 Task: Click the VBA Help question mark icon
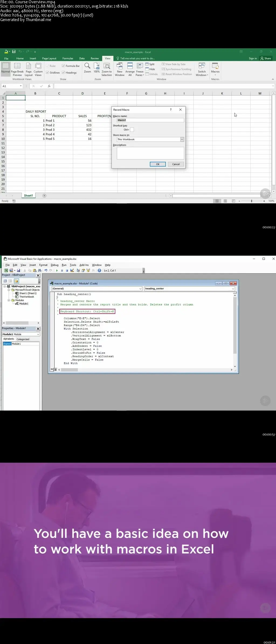click(x=99, y=270)
